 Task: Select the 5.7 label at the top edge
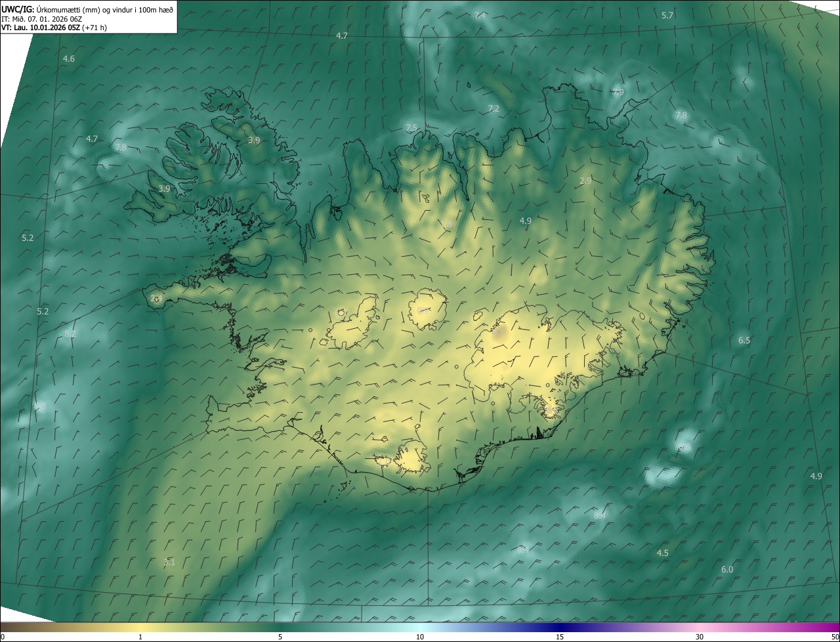tap(667, 15)
